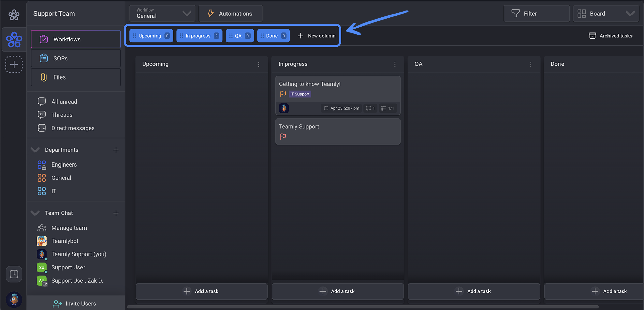Open the Teamly logo at top of sidebar
The height and width of the screenshot is (310, 644).
pyautogui.click(x=14, y=15)
